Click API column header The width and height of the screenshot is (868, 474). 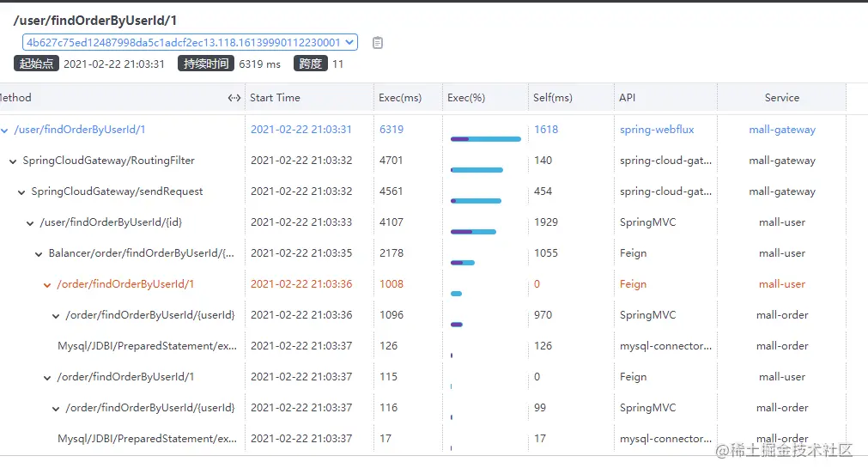point(628,97)
